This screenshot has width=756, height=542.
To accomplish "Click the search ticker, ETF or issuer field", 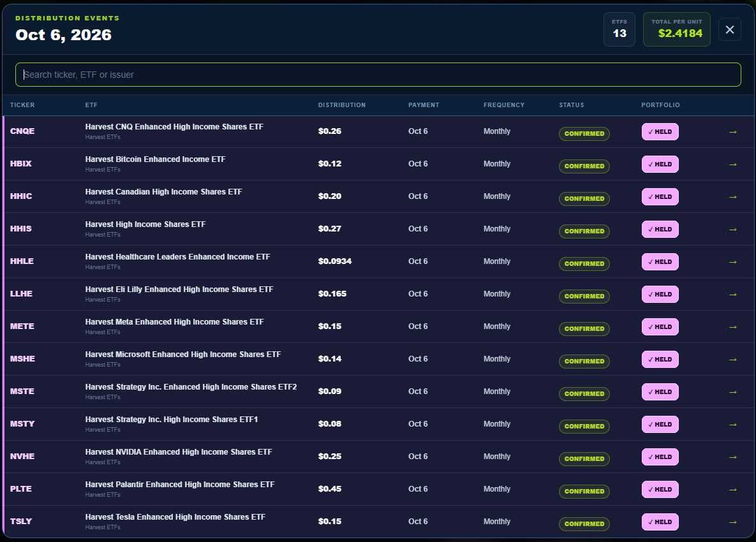I will coord(378,75).
